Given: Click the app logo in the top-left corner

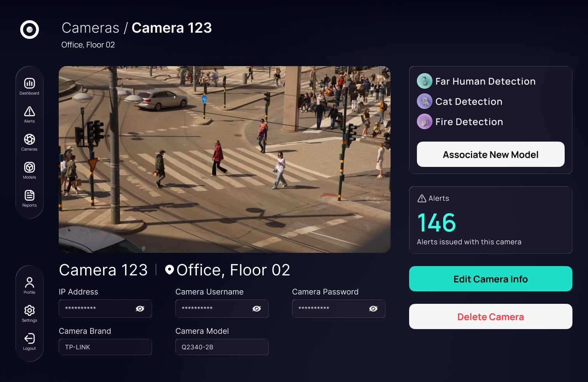Looking at the screenshot, I should [29, 30].
